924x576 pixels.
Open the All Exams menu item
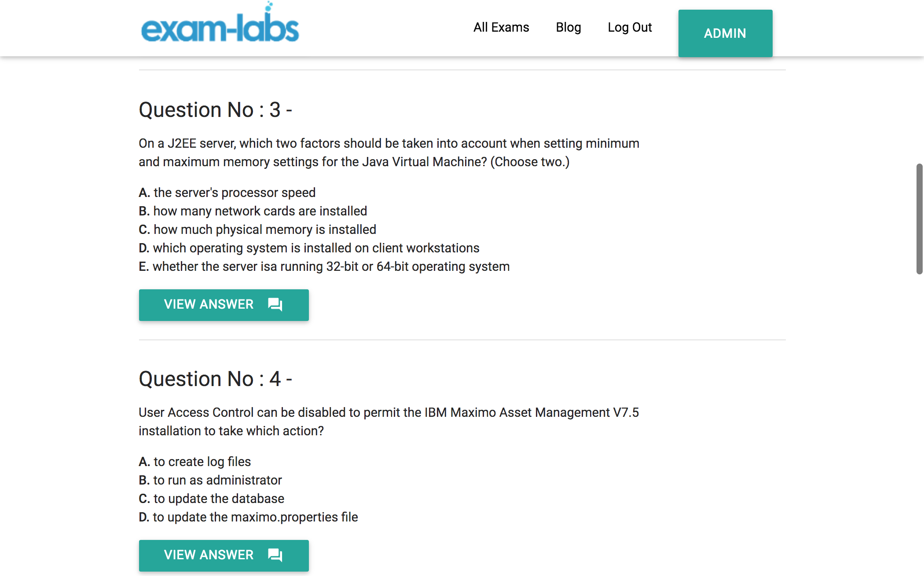501,27
